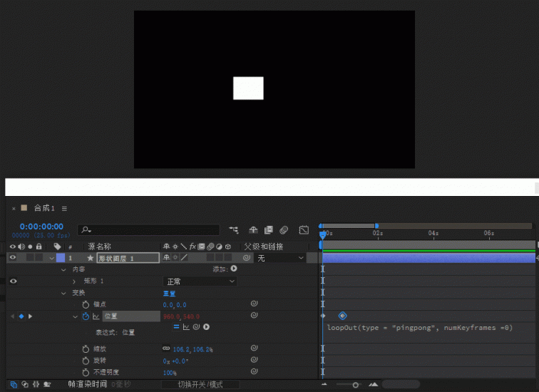Click the work area end handle

coord(376,226)
